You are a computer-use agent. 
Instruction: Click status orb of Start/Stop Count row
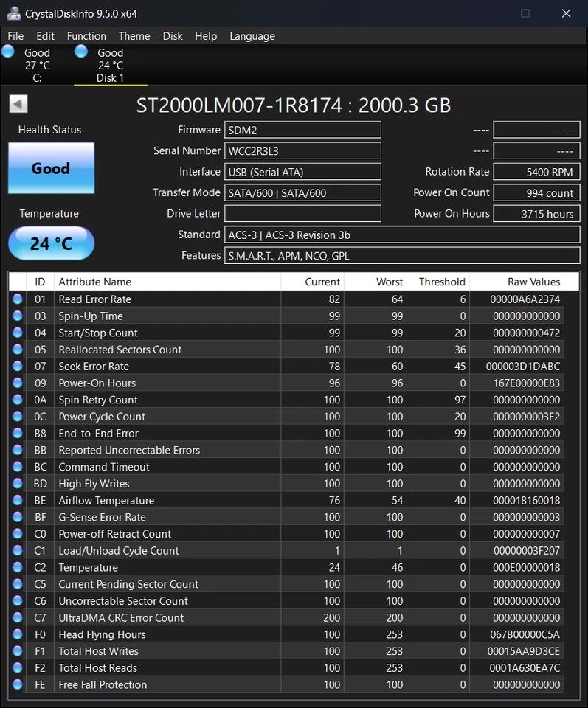[x=18, y=333]
